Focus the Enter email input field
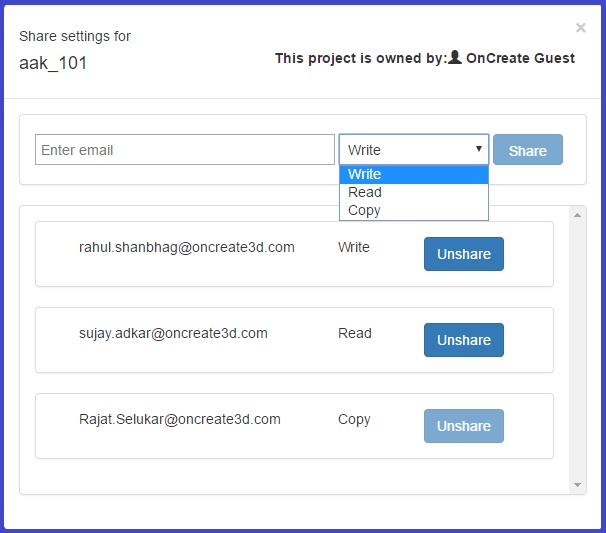606x533 pixels. [x=185, y=150]
